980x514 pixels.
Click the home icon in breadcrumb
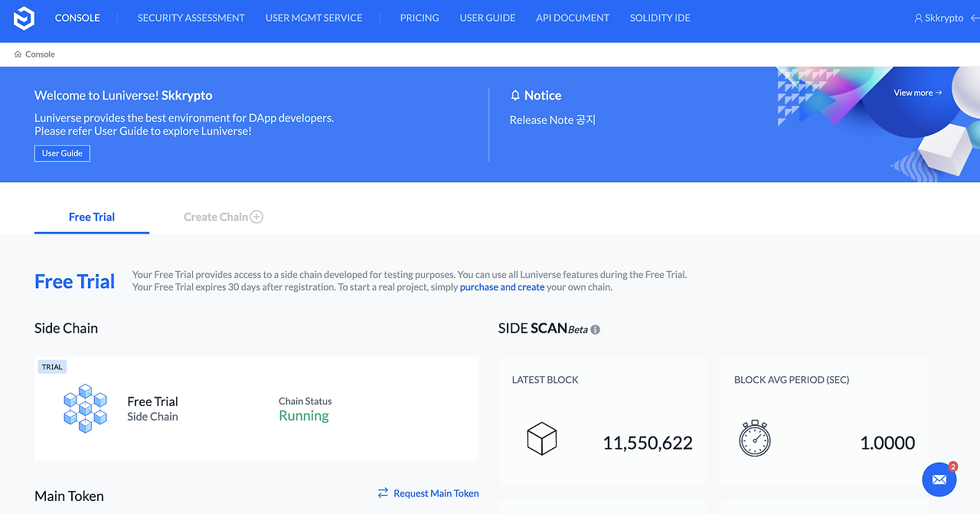coord(18,54)
